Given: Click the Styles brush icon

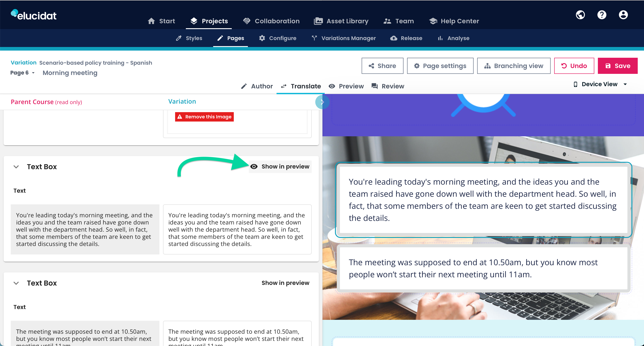Looking at the screenshot, I should click(x=178, y=38).
